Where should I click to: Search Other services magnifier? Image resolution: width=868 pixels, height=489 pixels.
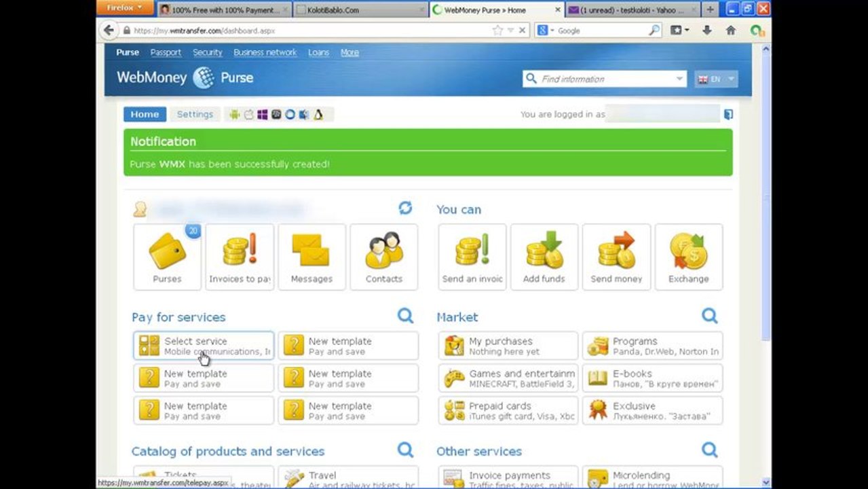709,450
